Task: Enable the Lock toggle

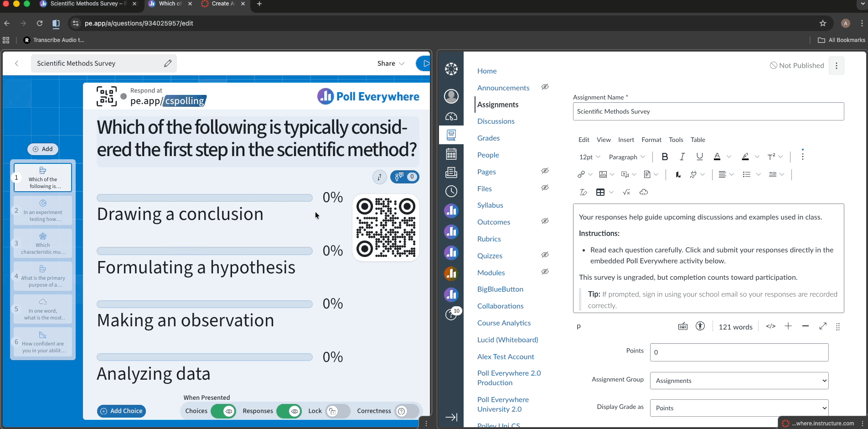Action: [338, 411]
